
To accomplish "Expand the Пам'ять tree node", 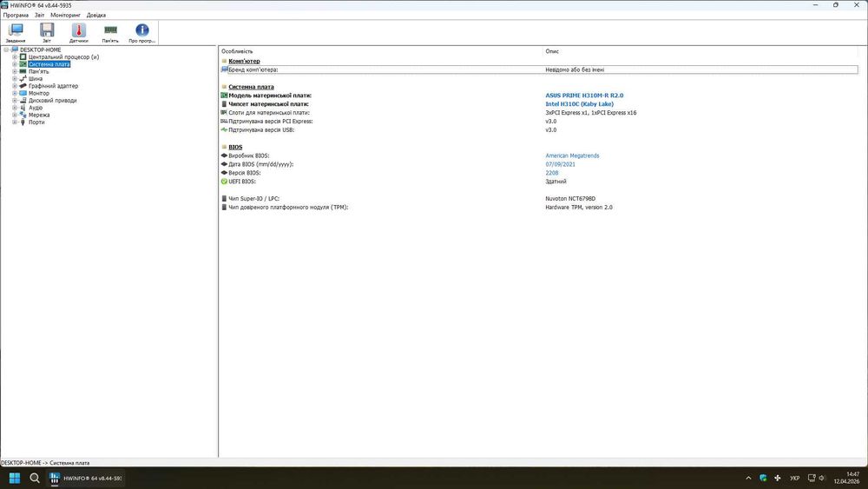I will pyautogui.click(x=15, y=71).
